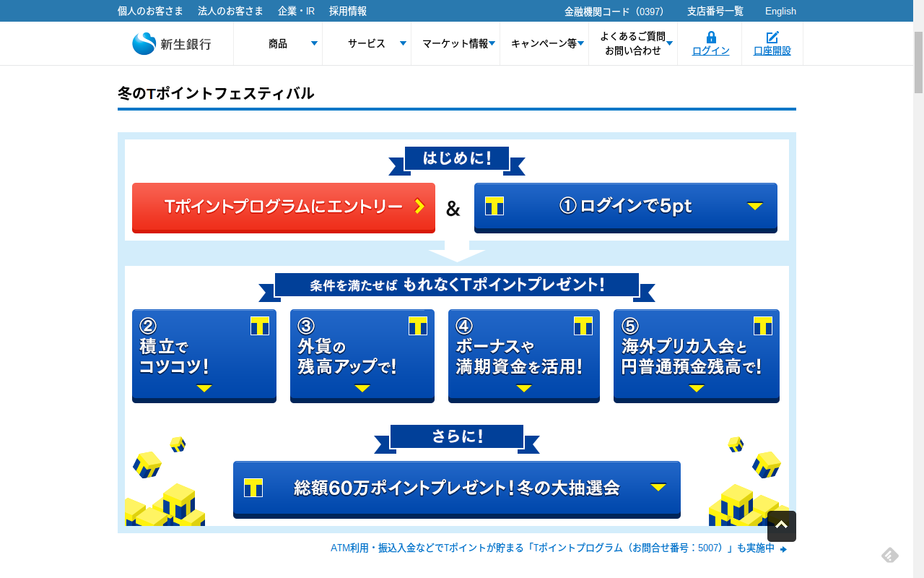Open the マーケット情報 dropdown menu
This screenshot has height=578, width=924.
coord(456,43)
